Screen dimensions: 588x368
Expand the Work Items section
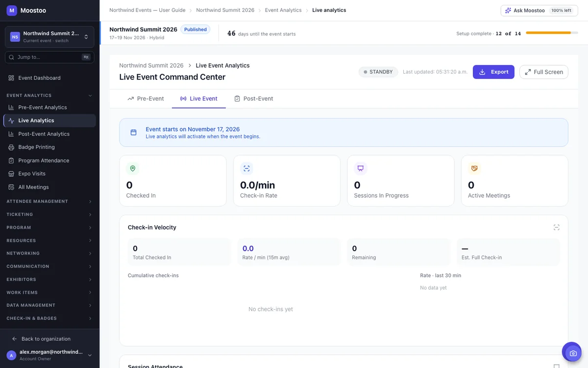49,292
